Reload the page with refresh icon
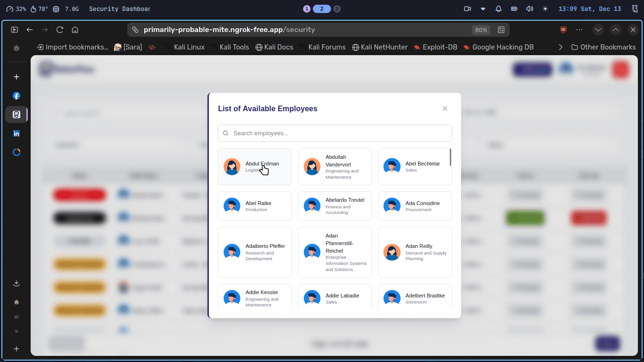This screenshot has height=362, width=644. pos(60,30)
